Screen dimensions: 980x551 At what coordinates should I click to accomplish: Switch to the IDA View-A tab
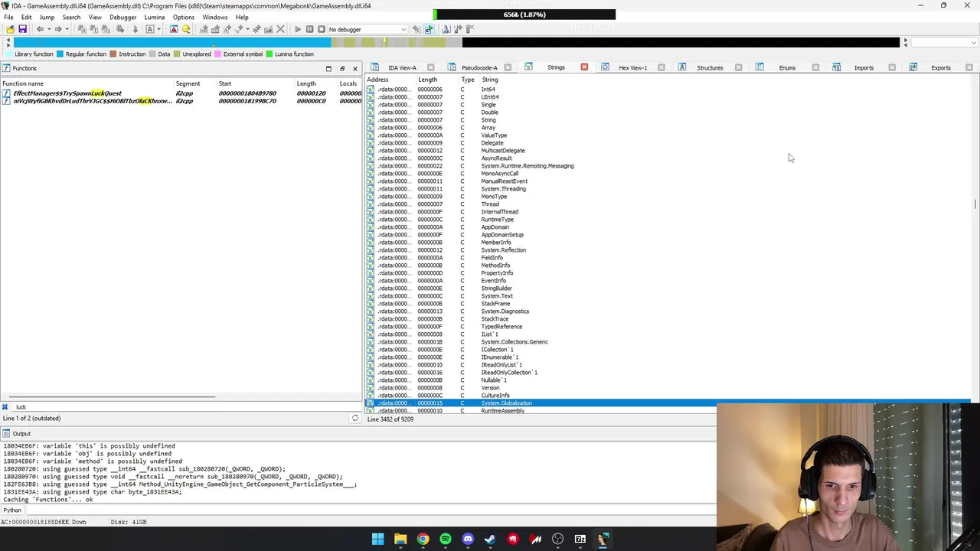point(402,67)
